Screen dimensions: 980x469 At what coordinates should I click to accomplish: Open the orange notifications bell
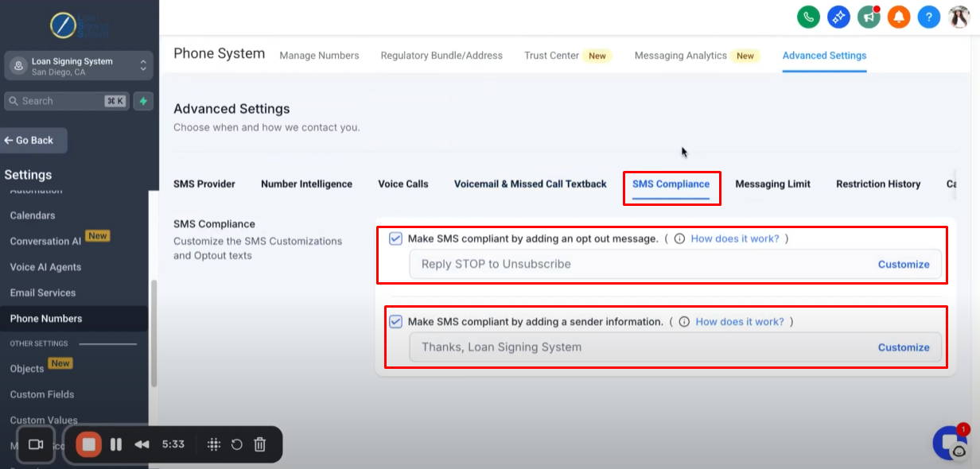tap(899, 17)
